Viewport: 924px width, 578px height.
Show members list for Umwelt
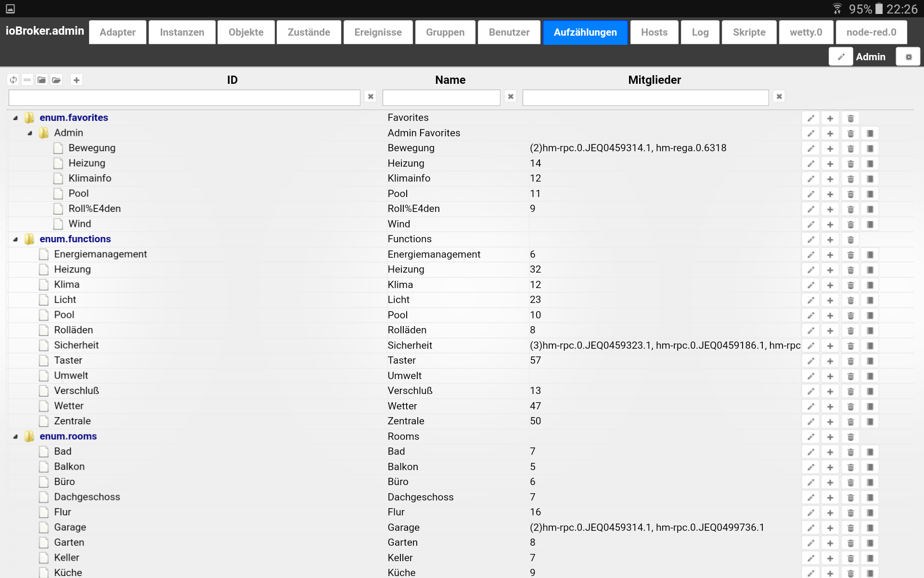pos(870,376)
